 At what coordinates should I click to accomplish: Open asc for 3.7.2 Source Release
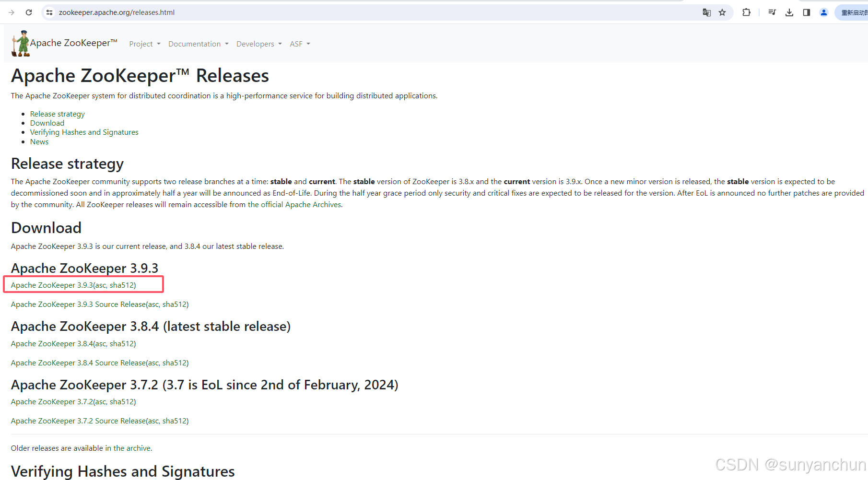(x=153, y=421)
